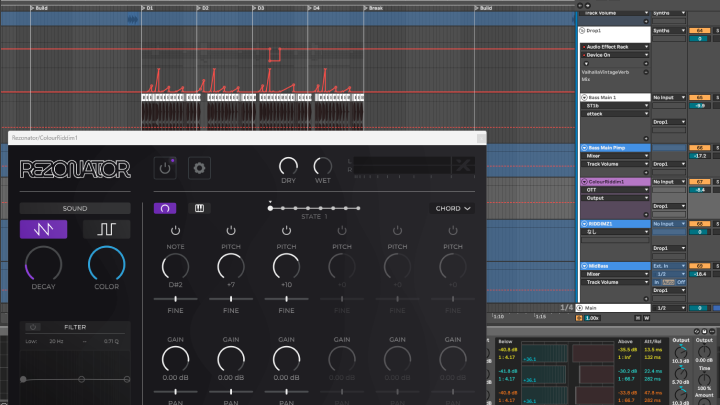Screen dimensions: 720x405
Task: Set MidBass monitor to Auto
Action: 669,282
